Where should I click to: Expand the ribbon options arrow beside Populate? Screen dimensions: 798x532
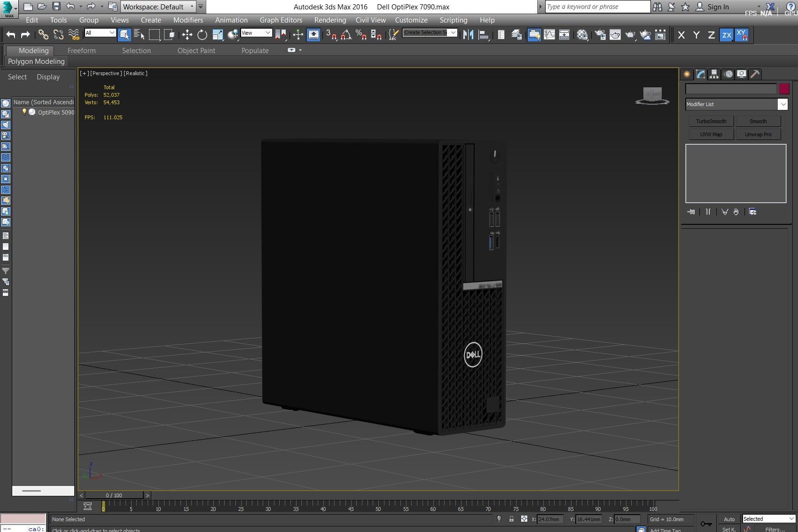301,50
